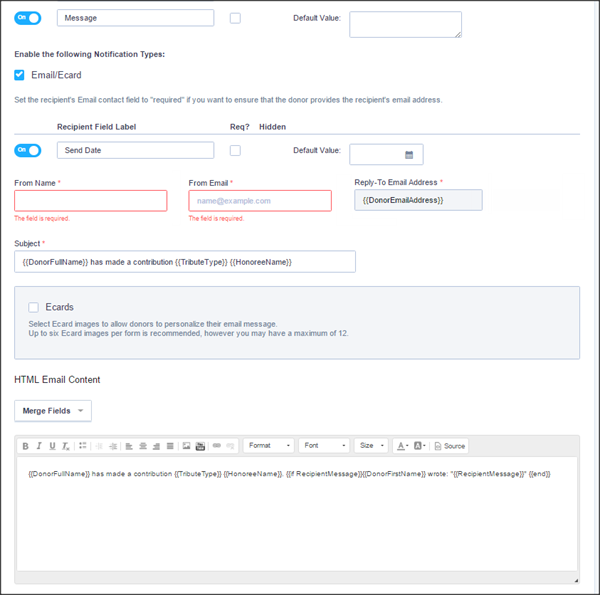Click the insert link icon
Screen dimensions: 600x595
pos(217,445)
